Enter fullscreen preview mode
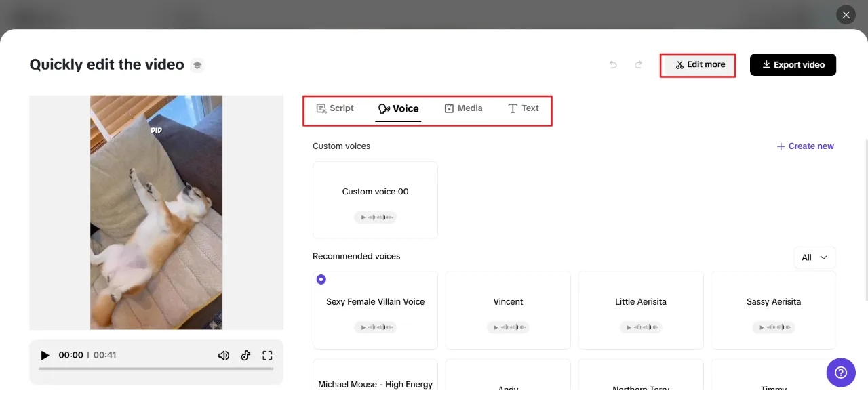The width and height of the screenshot is (868, 399). click(x=267, y=355)
